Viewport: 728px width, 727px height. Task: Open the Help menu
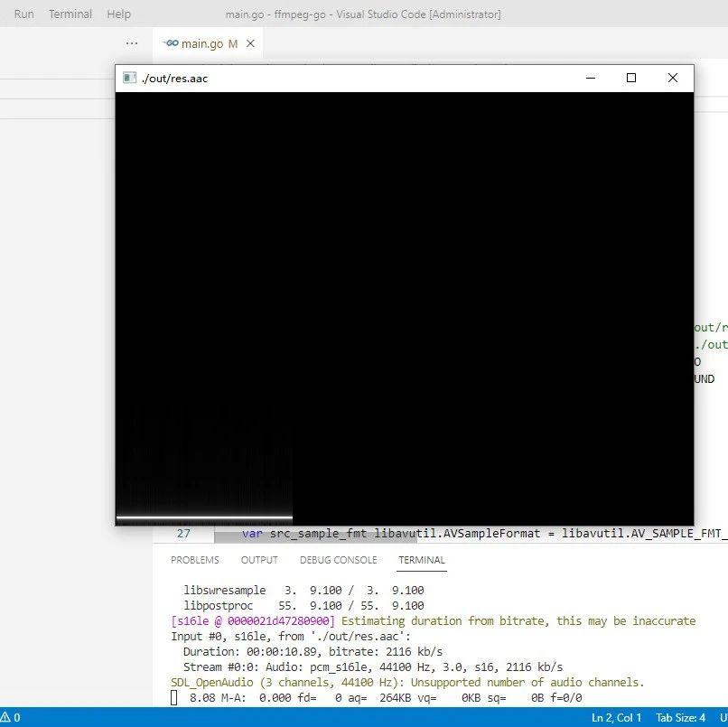(119, 14)
